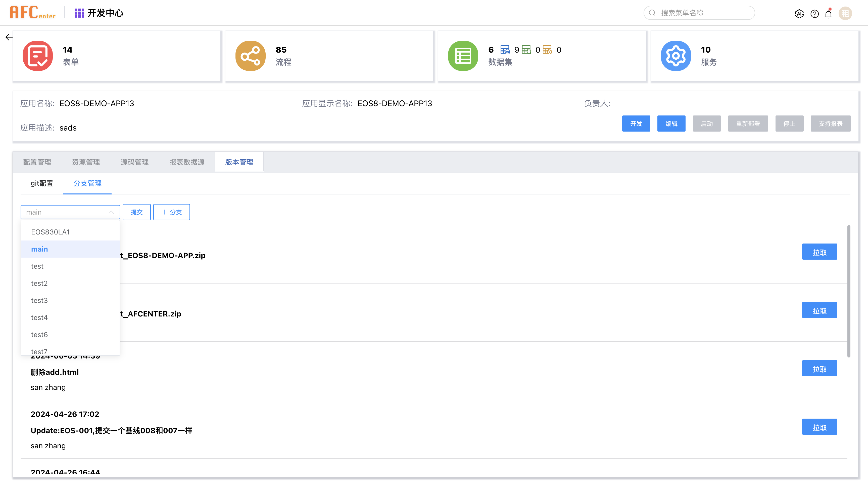Click the 搜索菜单名称 search field
Viewport: 868px width, 482px height.
699,13
